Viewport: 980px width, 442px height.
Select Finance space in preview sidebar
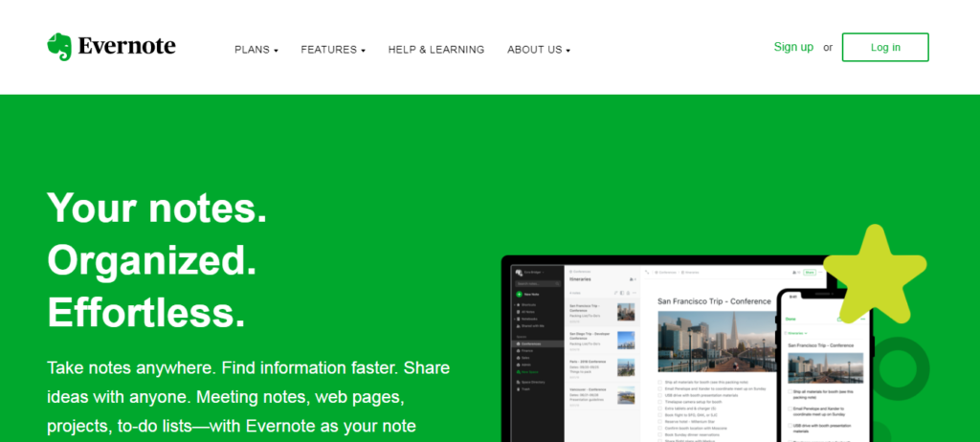[x=527, y=351]
